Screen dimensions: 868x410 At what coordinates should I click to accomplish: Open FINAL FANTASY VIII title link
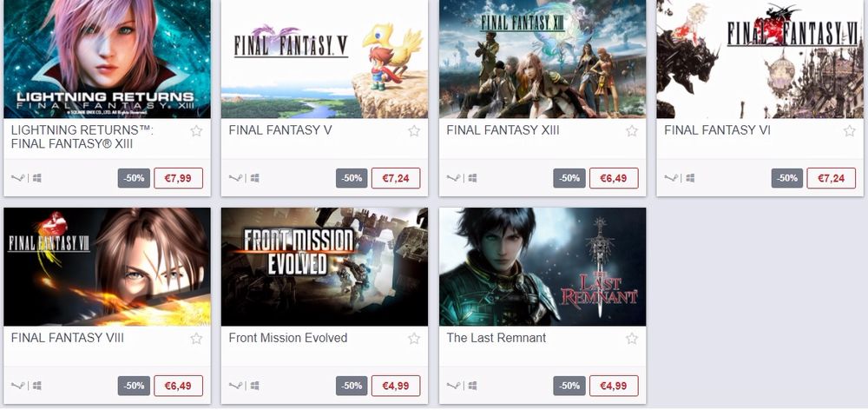68,338
